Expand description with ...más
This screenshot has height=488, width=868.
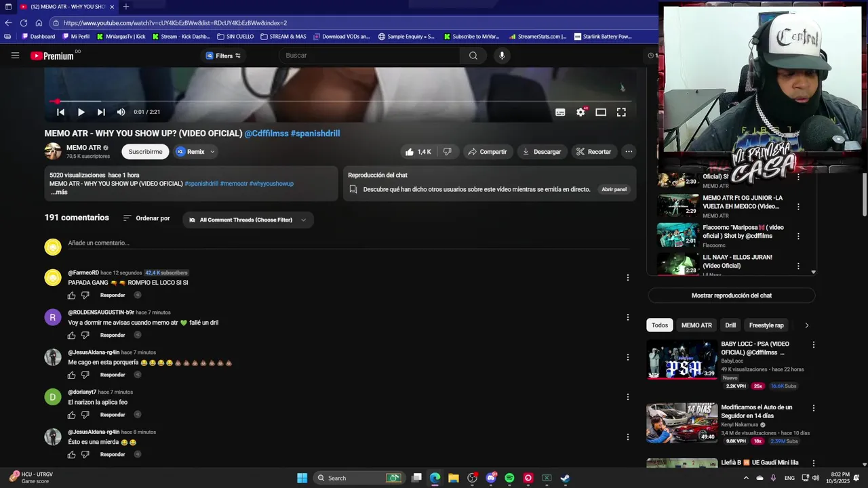59,192
